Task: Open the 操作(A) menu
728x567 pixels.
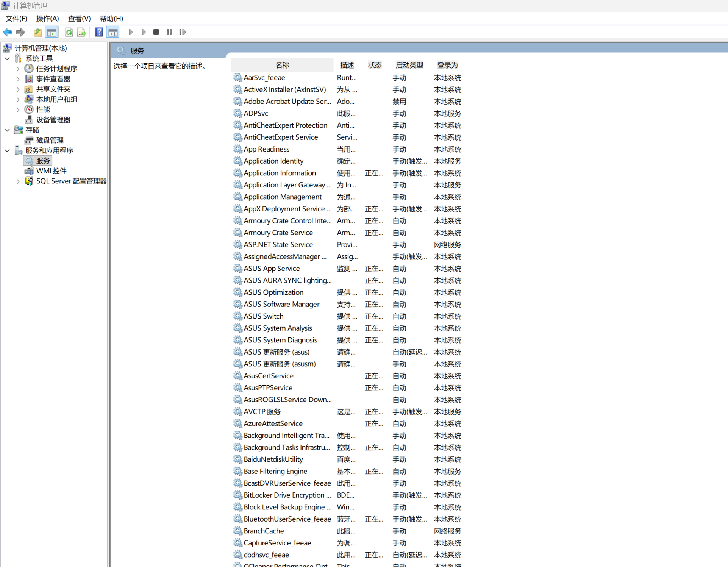Action: [47, 19]
